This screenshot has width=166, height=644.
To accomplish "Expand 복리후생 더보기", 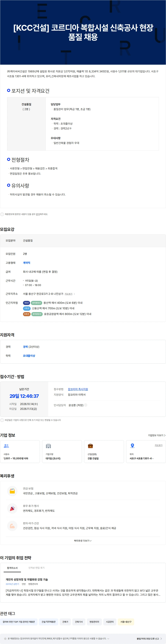I will coord(83,541).
